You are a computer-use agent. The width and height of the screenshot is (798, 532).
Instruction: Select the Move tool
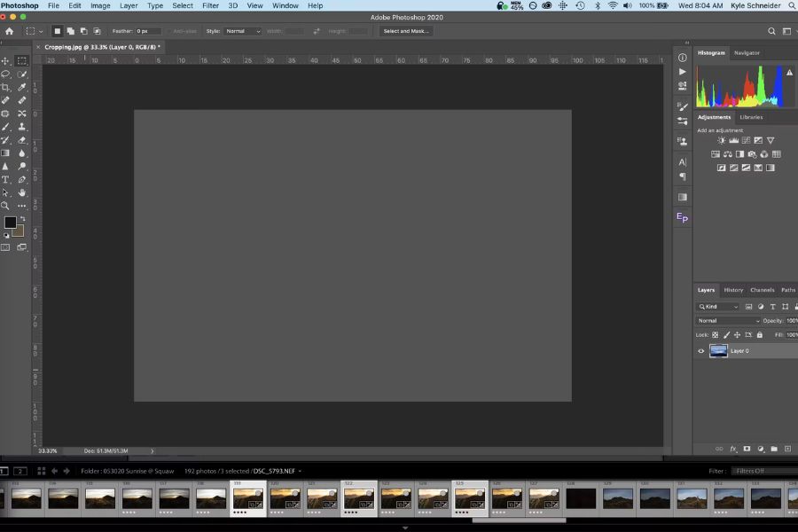pyautogui.click(x=5, y=61)
